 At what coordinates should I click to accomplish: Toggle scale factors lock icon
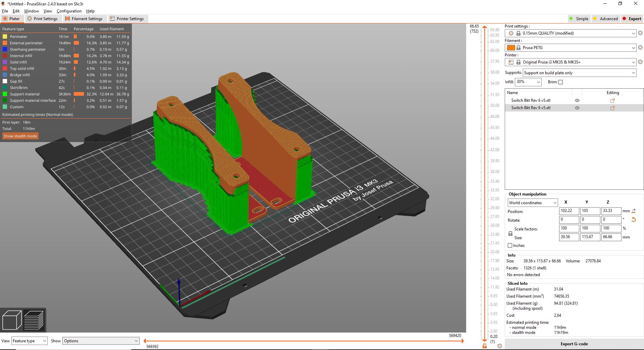click(x=510, y=233)
